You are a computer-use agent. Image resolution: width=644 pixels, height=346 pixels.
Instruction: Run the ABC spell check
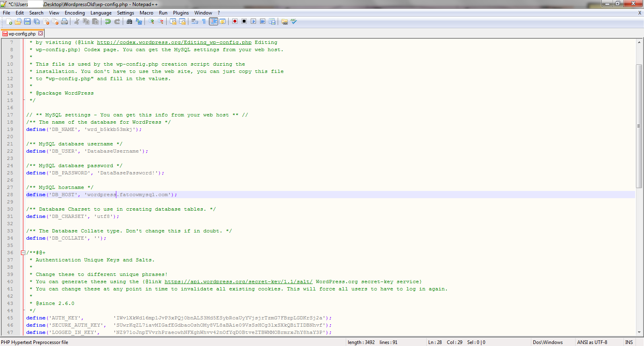tap(294, 21)
